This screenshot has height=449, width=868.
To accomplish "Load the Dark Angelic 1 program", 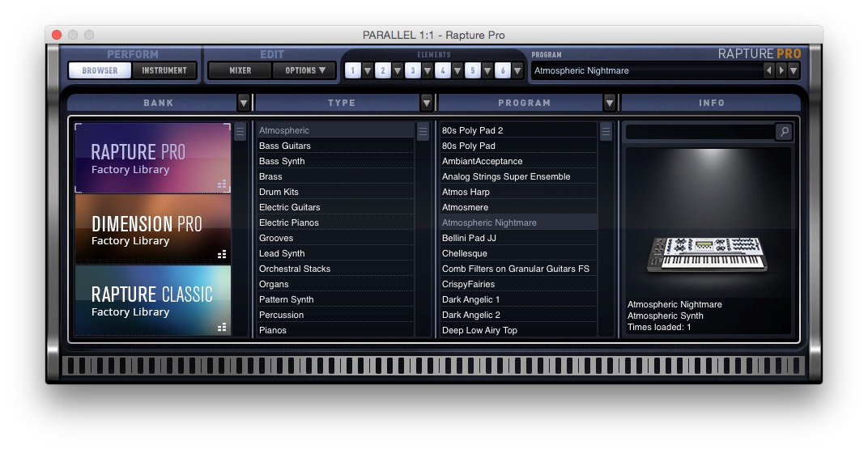I will [518, 299].
